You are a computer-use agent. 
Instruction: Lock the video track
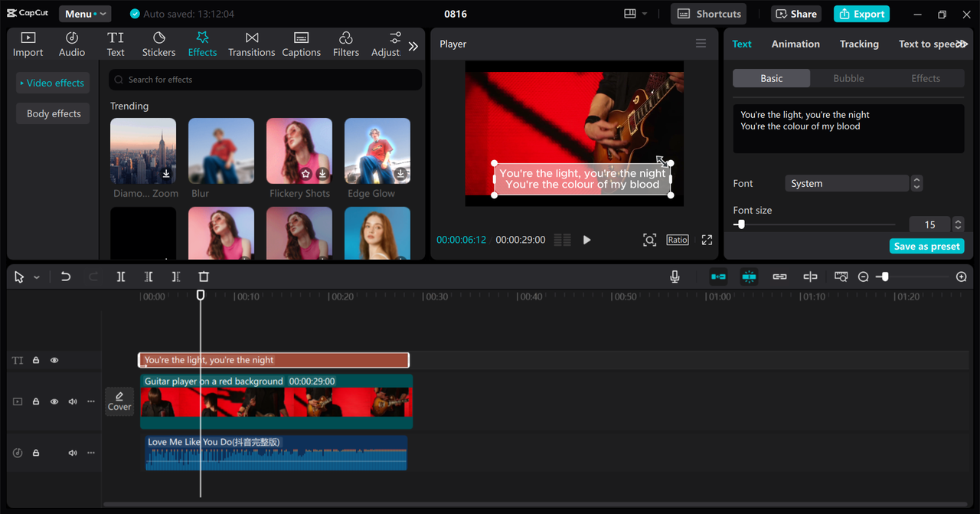36,401
